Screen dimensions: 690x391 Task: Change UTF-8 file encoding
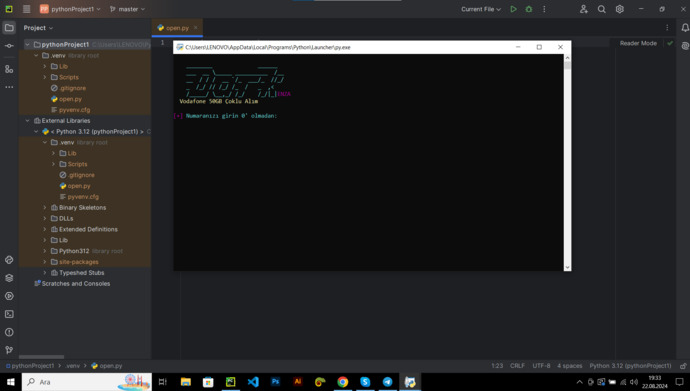point(541,366)
